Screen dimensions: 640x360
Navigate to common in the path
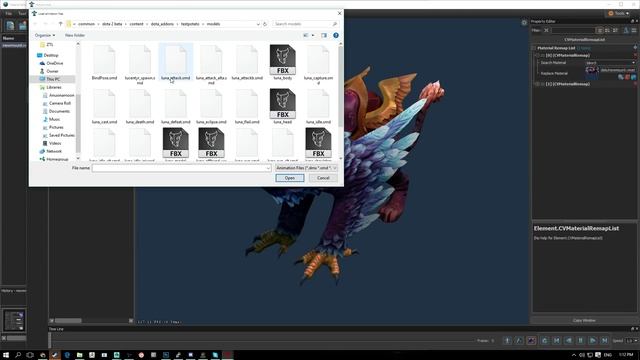pyautogui.click(x=86, y=24)
